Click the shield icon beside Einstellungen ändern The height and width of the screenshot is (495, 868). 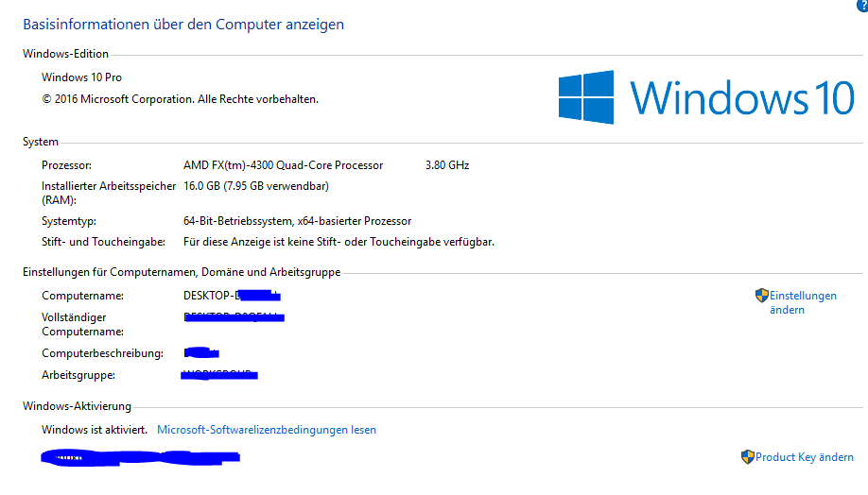762,296
